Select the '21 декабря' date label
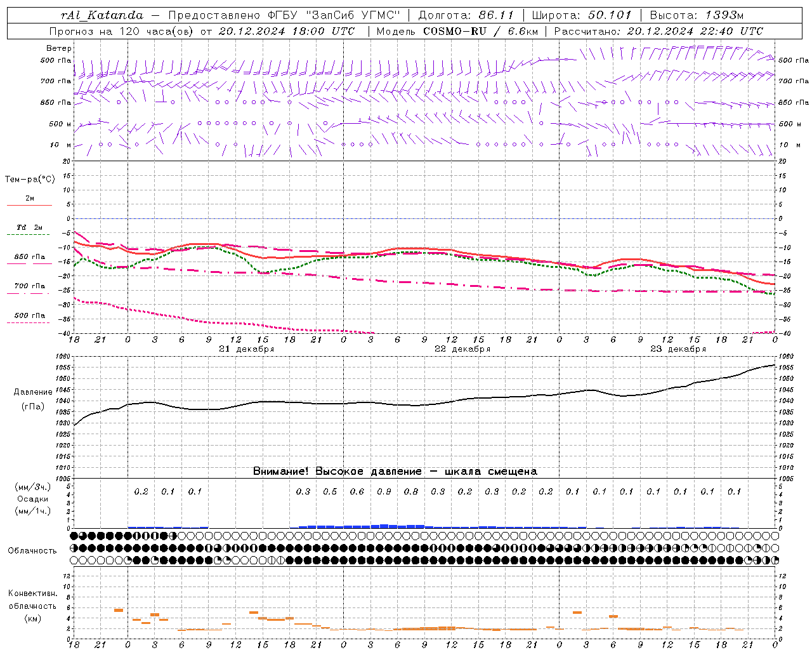The image size is (812, 650). [247, 349]
